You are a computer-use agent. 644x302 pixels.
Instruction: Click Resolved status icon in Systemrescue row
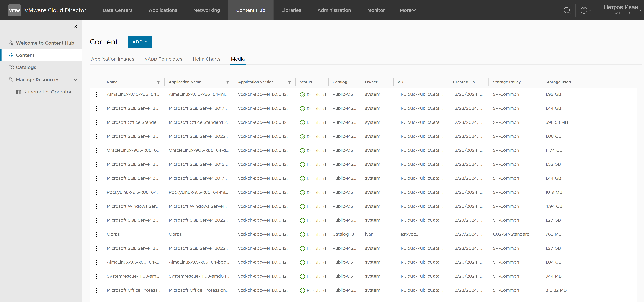click(x=302, y=276)
